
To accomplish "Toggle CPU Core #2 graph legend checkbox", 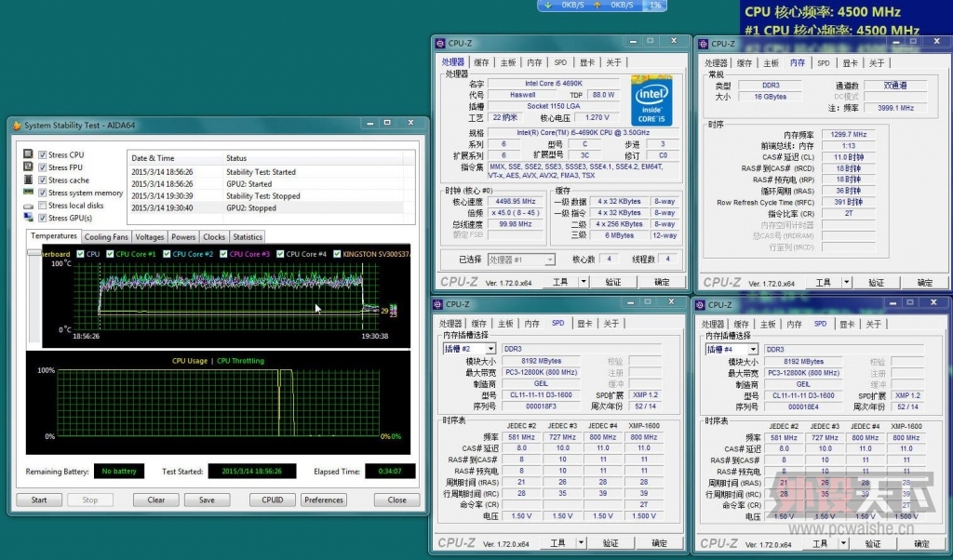I will pos(167,254).
